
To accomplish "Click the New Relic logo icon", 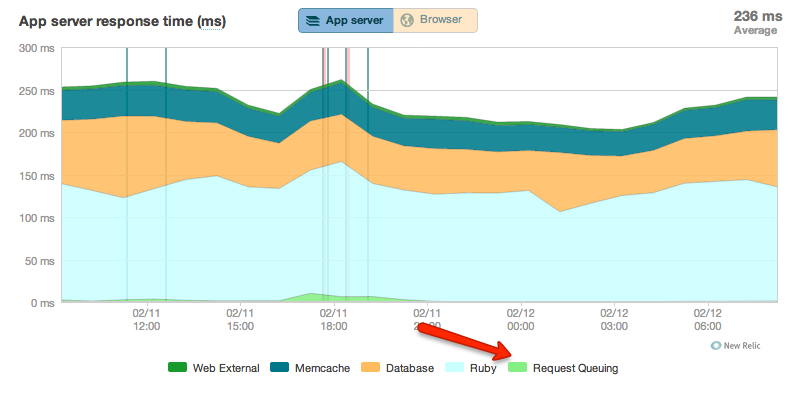I will (716, 346).
